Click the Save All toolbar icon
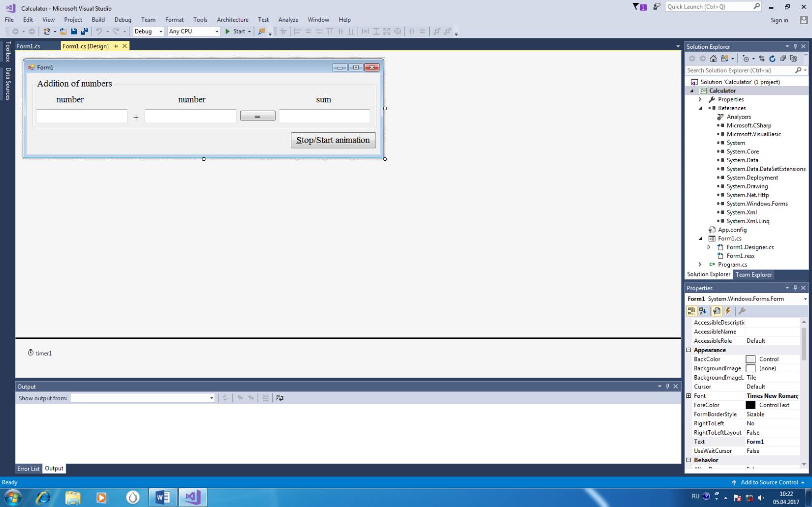812x507 pixels. (84, 31)
